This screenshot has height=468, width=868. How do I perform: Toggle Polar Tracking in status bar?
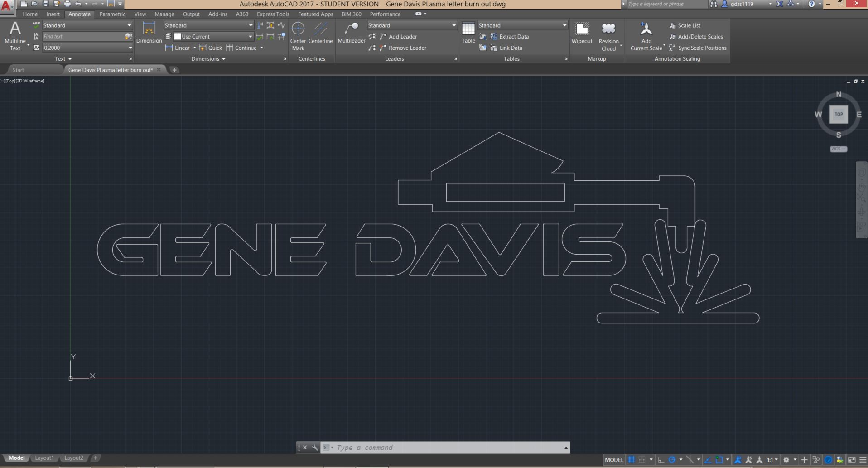point(672,460)
